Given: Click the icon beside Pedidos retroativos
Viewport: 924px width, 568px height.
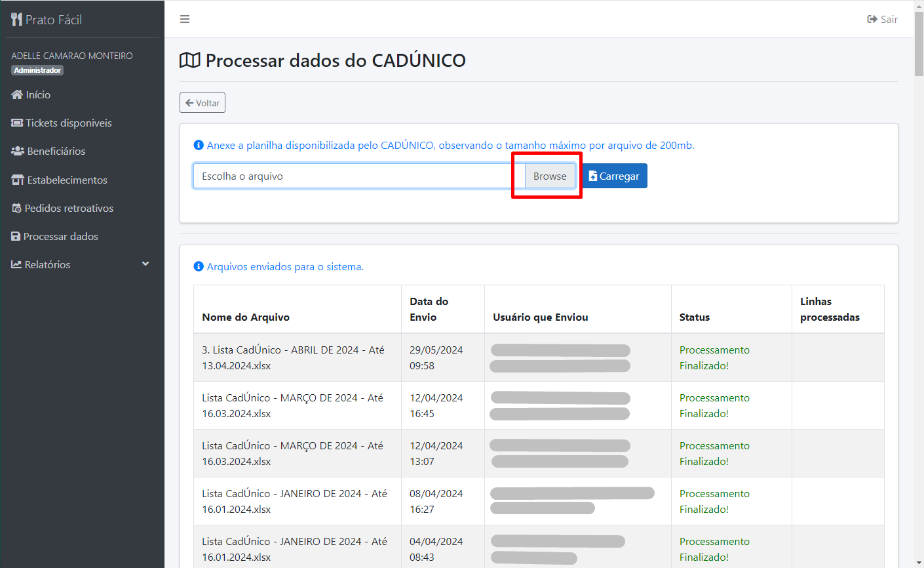Looking at the screenshot, I should (17, 209).
